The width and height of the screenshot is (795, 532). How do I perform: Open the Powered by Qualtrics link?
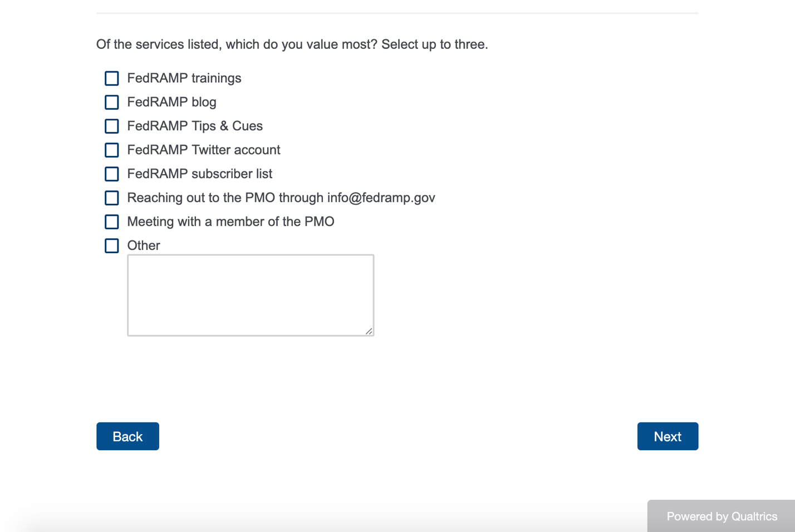pos(722,516)
